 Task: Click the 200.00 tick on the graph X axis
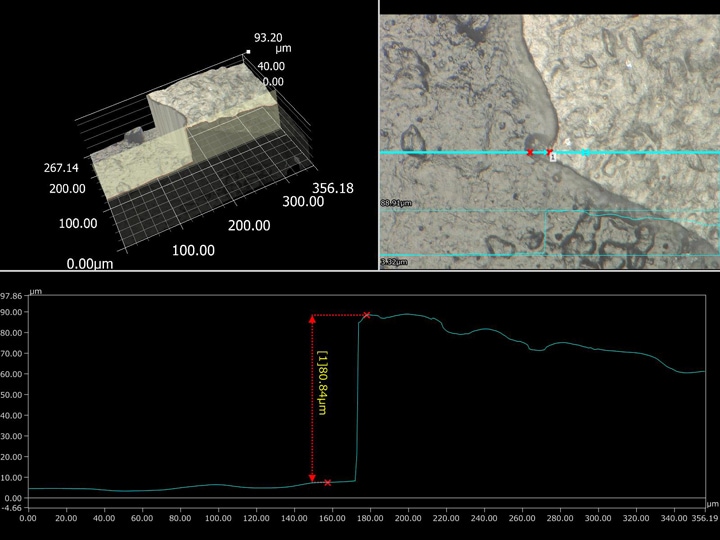pos(407,518)
